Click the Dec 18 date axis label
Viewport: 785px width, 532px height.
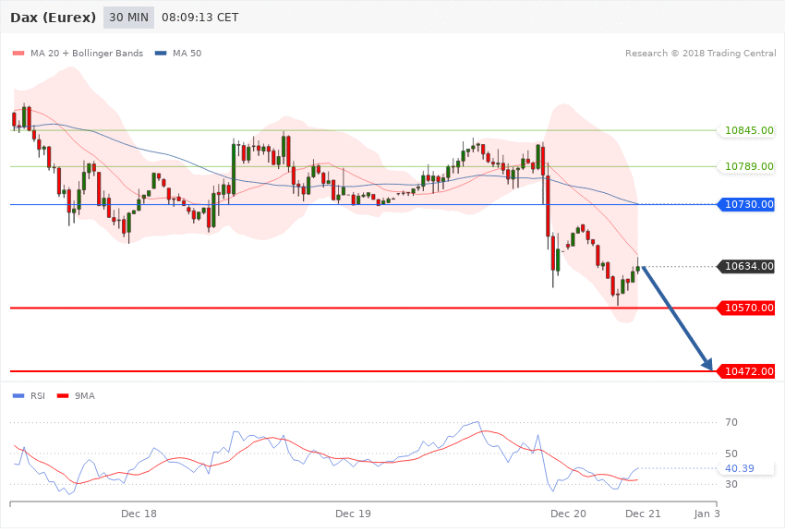point(139,514)
